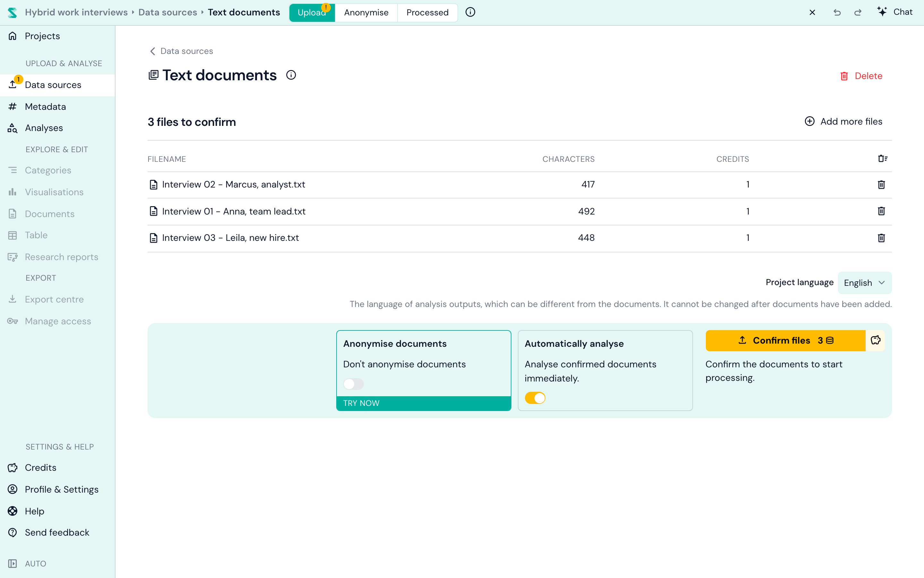Click the FILENAME column header
The width and height of the screenshot is (924, 578).
pos(167,159)
